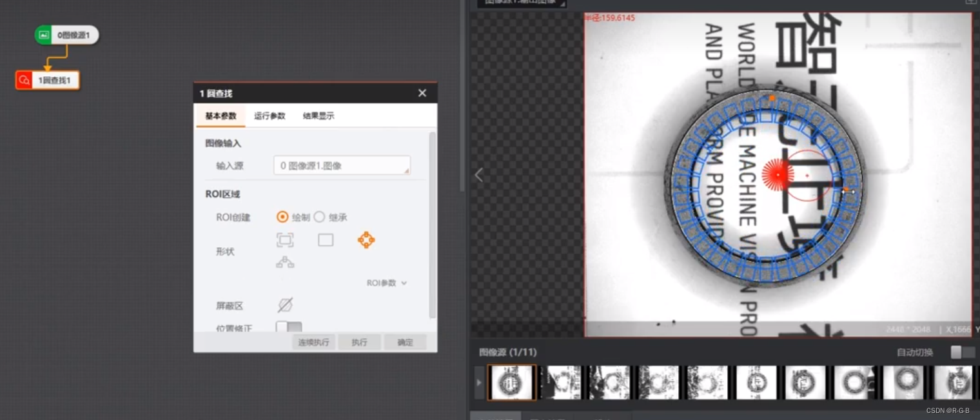Screen dimensions: 980x420
Task: Click the 确定 button
Action: pyautogui.click(x=405, y=343)
